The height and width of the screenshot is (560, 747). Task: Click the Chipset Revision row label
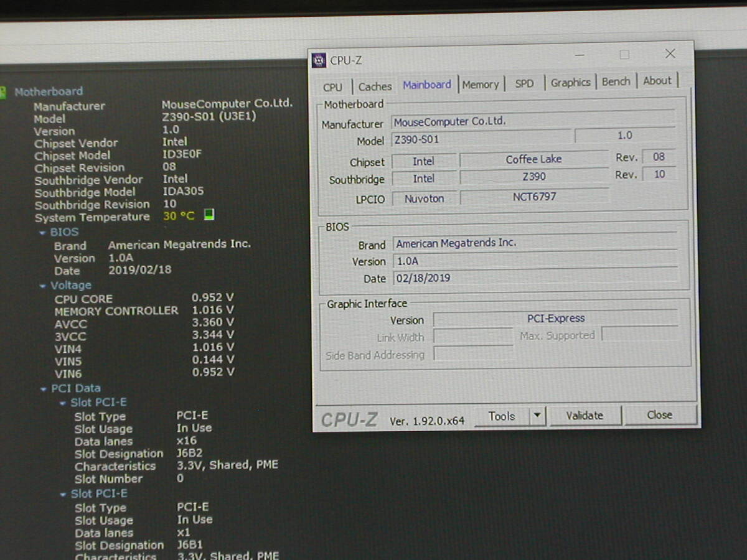pos(79,167)
